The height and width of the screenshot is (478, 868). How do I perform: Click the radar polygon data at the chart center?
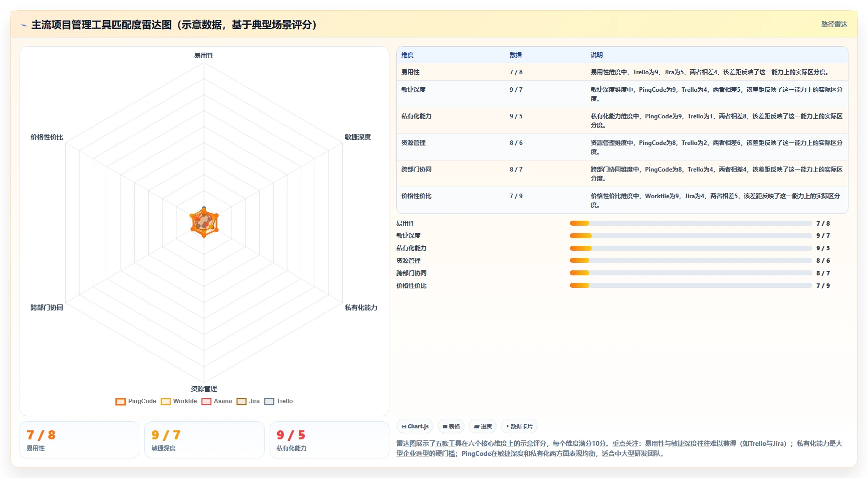[204, 222]
